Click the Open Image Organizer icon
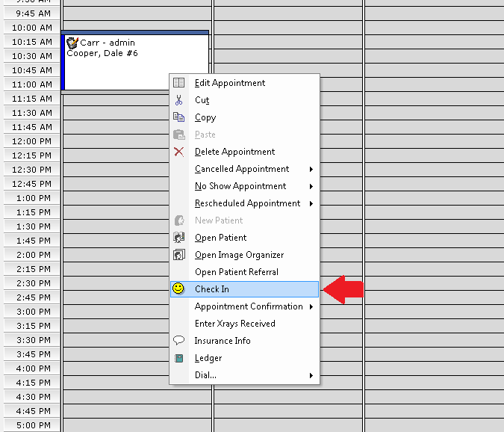The width and height of the screenshot is (504, 432). coord(179,255)
